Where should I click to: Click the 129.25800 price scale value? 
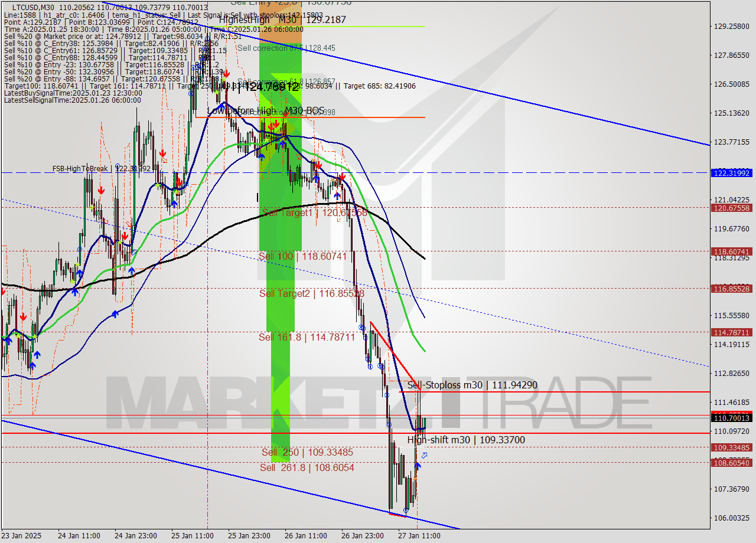[731, 27]
